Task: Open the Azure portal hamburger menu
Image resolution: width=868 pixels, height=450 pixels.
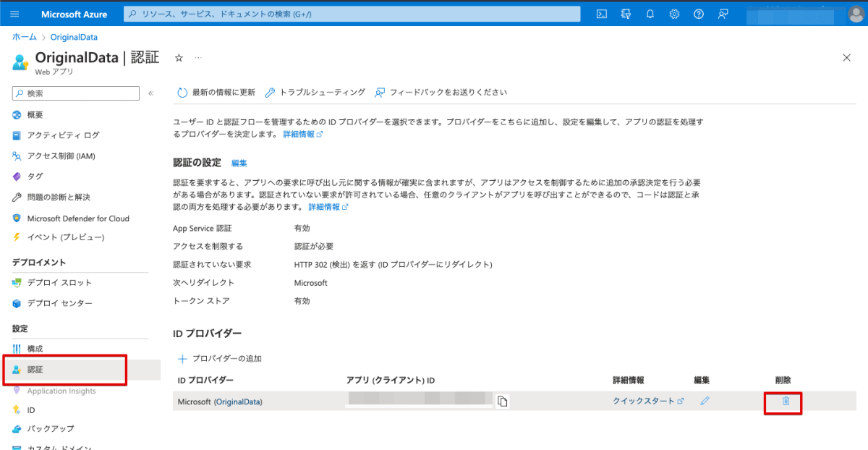Action: 14,14
